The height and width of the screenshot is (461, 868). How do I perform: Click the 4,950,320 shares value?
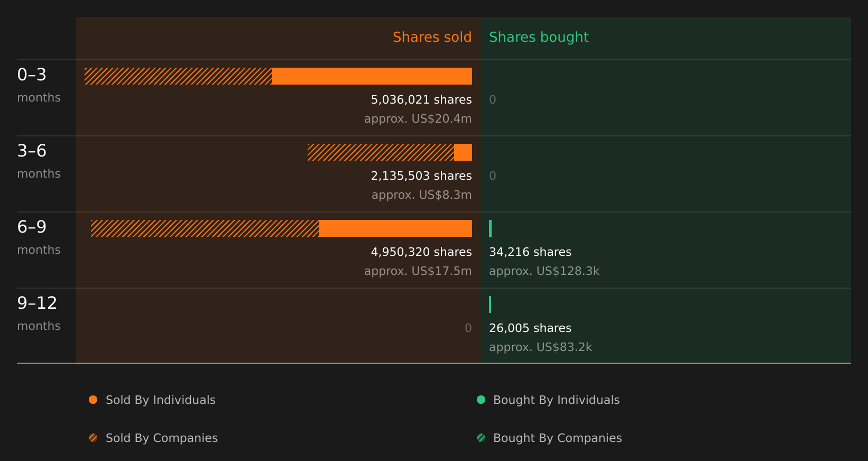421,252
